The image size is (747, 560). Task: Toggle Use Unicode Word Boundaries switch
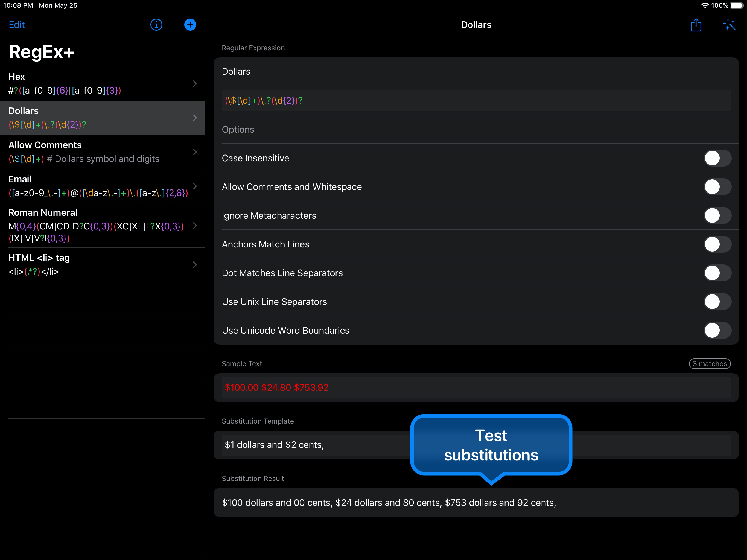tap(717, 330)
